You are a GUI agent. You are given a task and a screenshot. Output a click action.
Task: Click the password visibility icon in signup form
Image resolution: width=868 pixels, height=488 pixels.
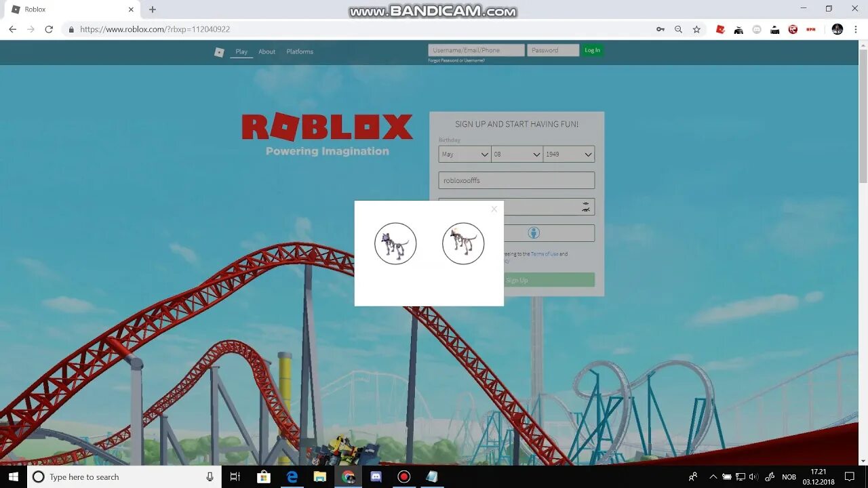click(586, 207)
